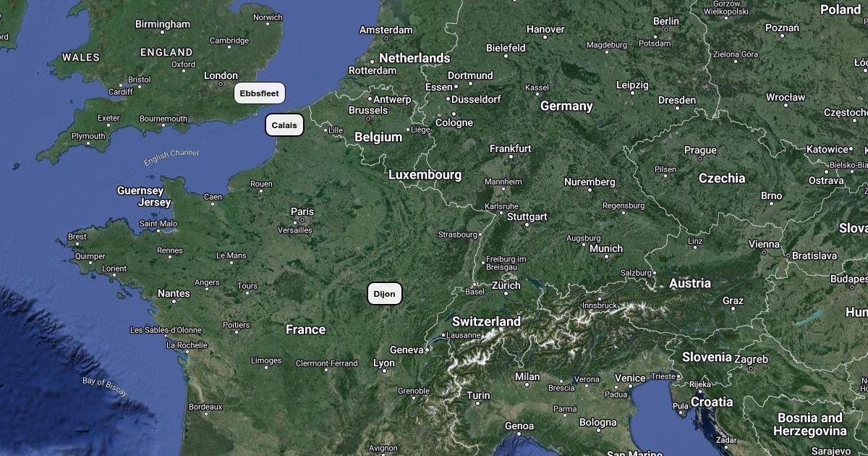Screen dimensions: 868x456
Task: Click the Ebbsfleet station marker
Action: [260, 93]
